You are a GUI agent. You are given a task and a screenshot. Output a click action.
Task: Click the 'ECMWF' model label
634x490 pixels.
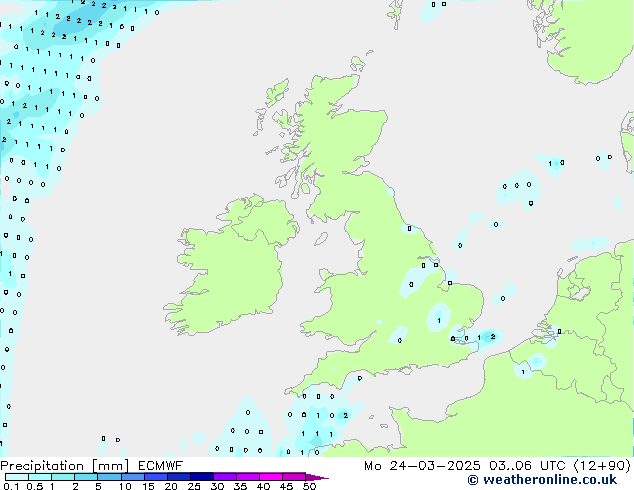click(x=161, y=466)
